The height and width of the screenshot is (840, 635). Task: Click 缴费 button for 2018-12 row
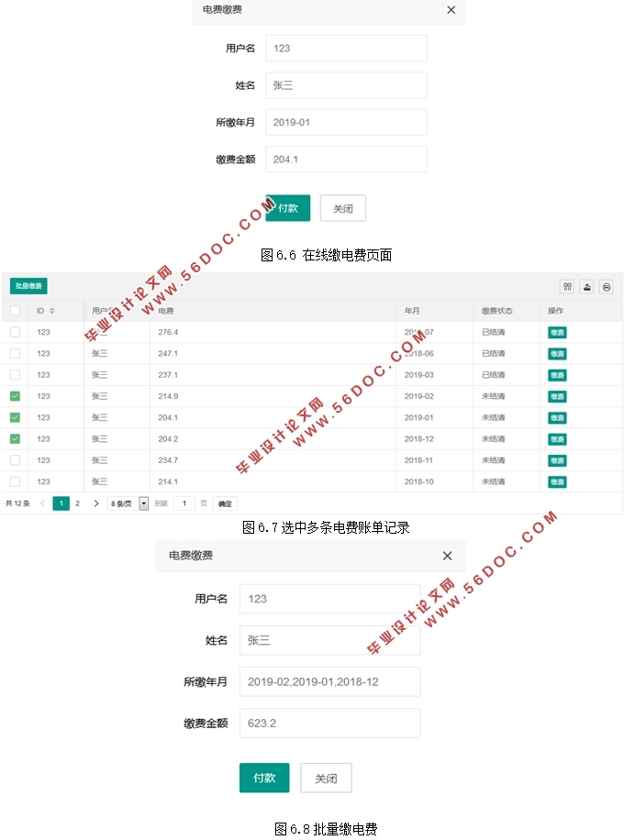pos(557,439)
